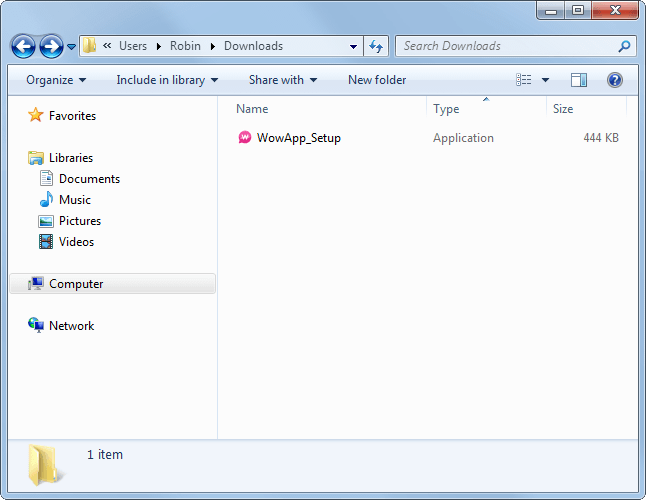Click the Computer monitor icon
The width and height of the screenshot is (646, 500).
pos(36,283)
